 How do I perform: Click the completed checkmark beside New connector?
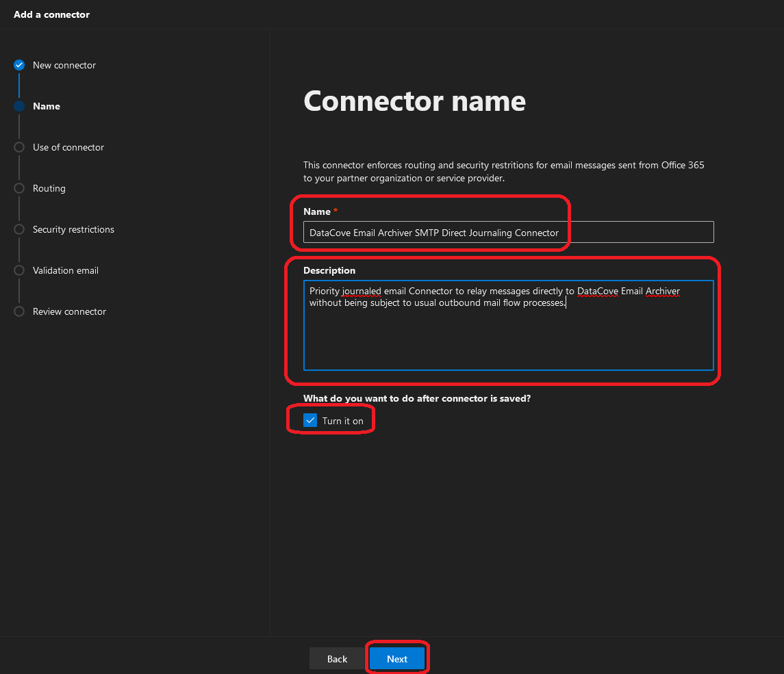point(19,65)
